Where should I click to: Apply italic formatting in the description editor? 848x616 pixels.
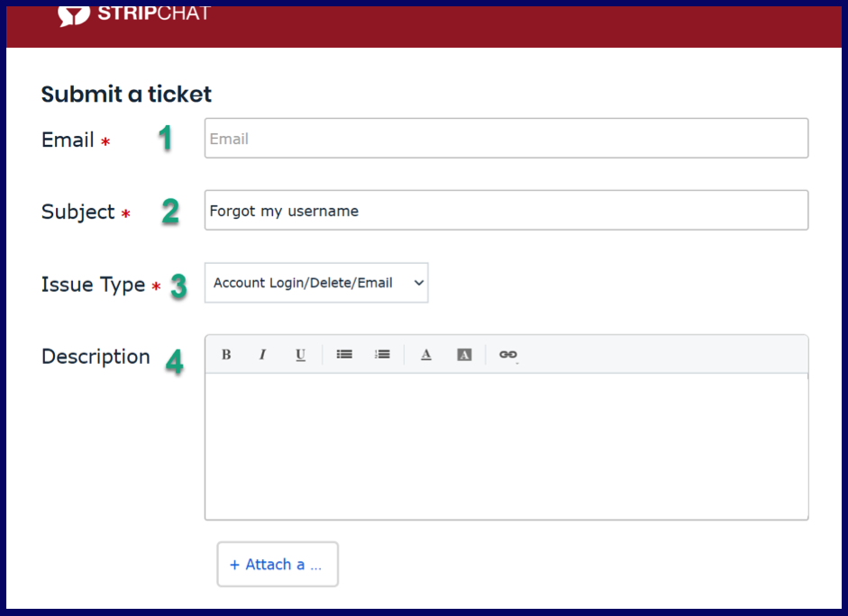click(262, 354)
